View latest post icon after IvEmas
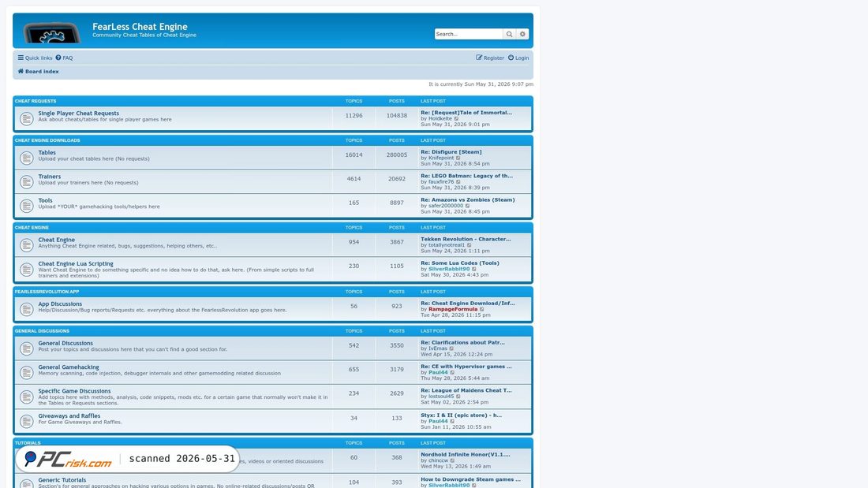This screenshot has height=488, width=868. [x=451, y=348]
